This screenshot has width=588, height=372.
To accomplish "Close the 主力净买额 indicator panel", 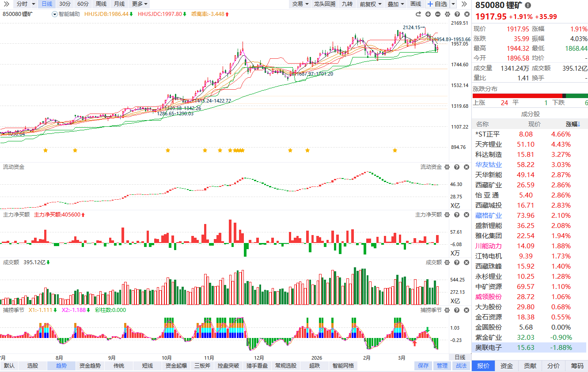I will point(466,215).
